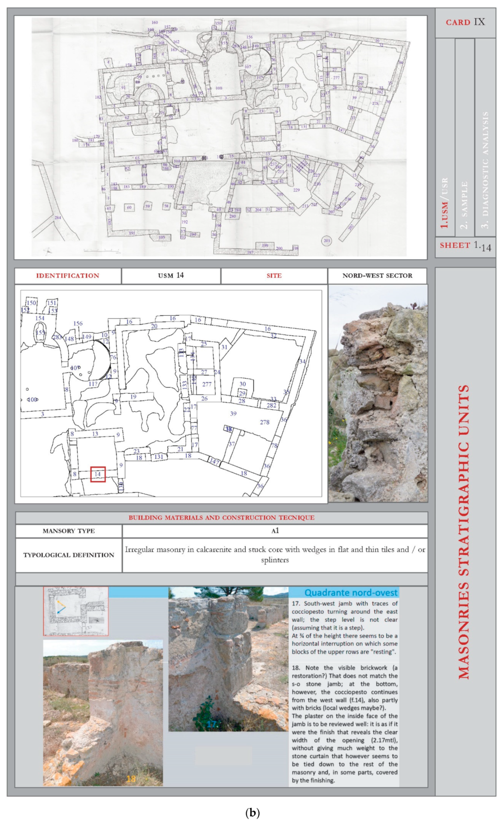
Task: Click the circled number 203 on the plan
Action: (x=327, y=241)
